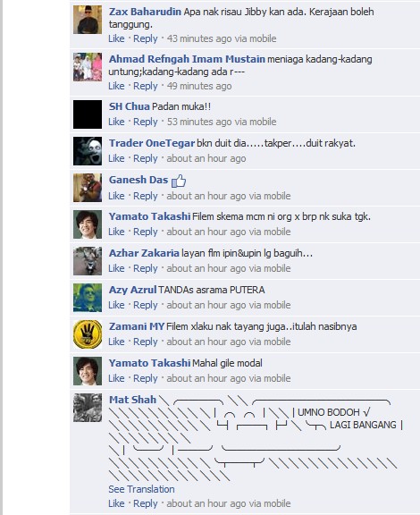
Task: Open Zax Baharudin's profile picture
Action: pyautogui.click(x=88, y=20)
